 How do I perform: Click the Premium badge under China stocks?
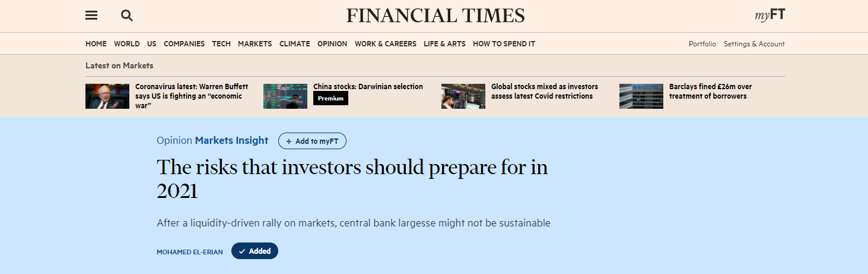pyautogui.click(x=330, y=99)
